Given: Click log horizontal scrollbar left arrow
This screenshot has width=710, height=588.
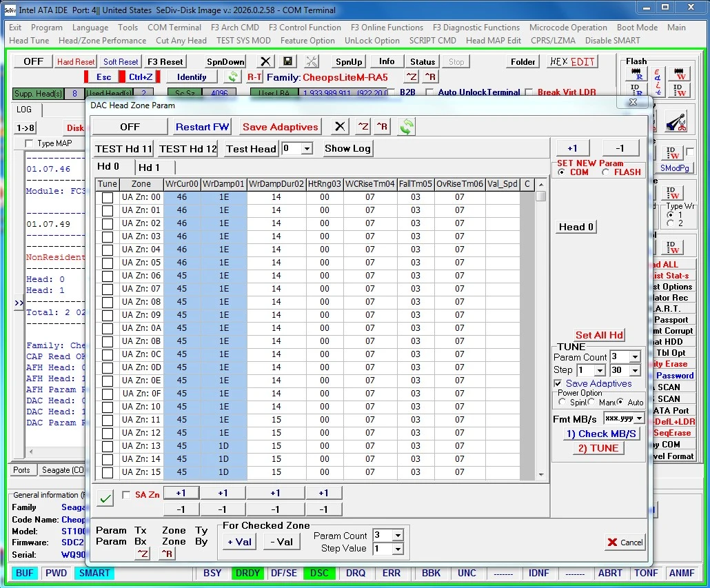Looking at the screenshot, I should coord(31,452).
